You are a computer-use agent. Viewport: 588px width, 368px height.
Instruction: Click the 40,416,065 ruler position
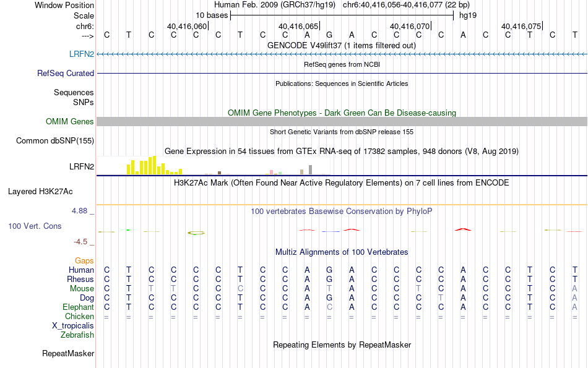pos(298,26)
